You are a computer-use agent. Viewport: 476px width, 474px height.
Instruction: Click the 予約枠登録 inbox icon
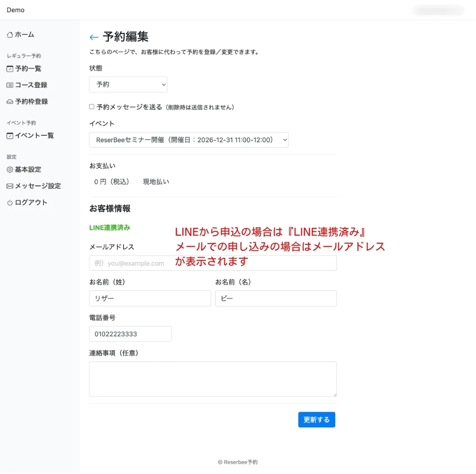10,102
